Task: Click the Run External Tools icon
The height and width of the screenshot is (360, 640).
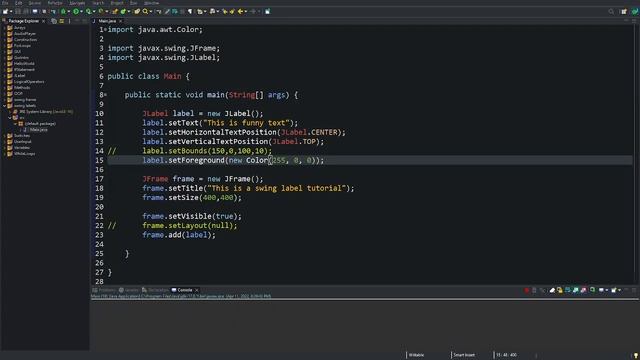Action: [x=101, y=11]
